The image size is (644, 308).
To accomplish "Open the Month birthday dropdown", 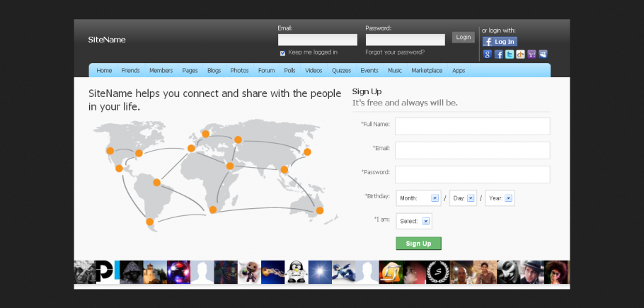I will click(x=418, y=198).
